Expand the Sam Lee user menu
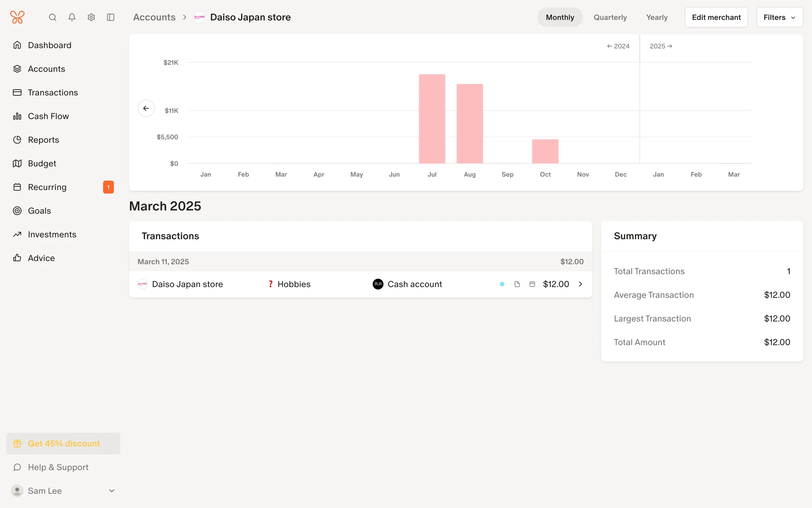 112,491
